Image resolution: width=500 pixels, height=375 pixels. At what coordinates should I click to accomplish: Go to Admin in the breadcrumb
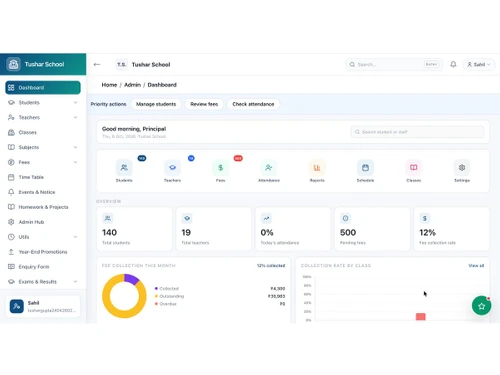[132, 85]
